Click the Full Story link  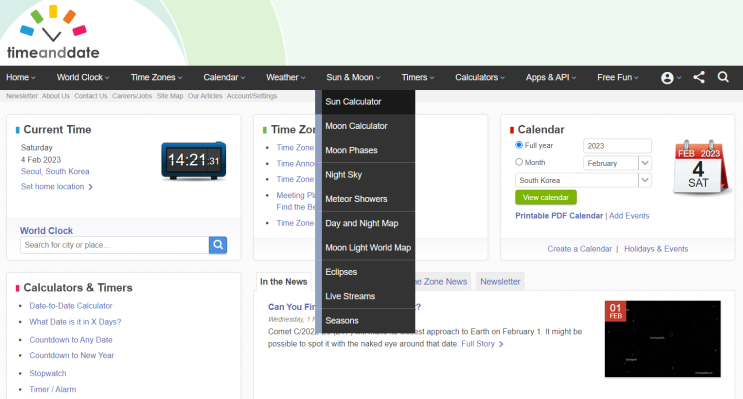[478, 344]
